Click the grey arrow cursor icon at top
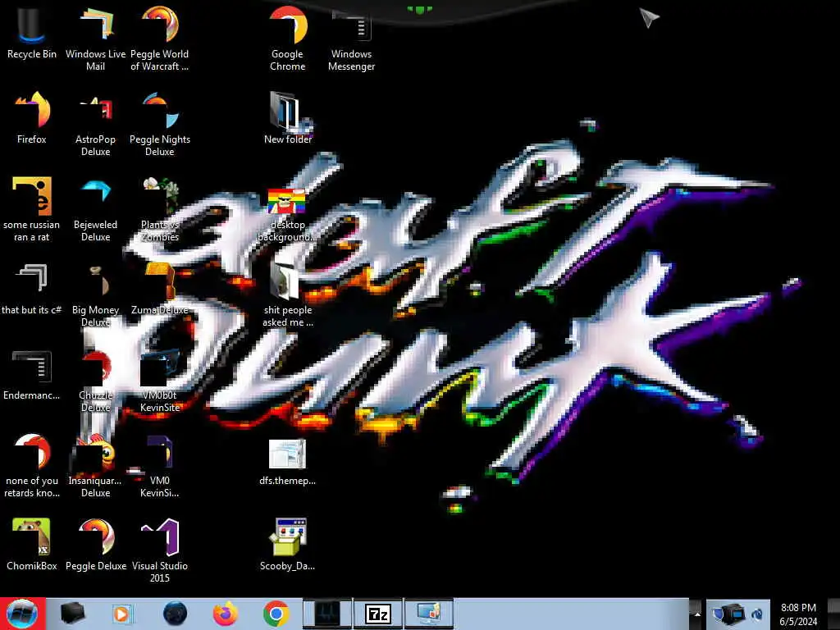840x630 pixels. [x=649, y=17]
